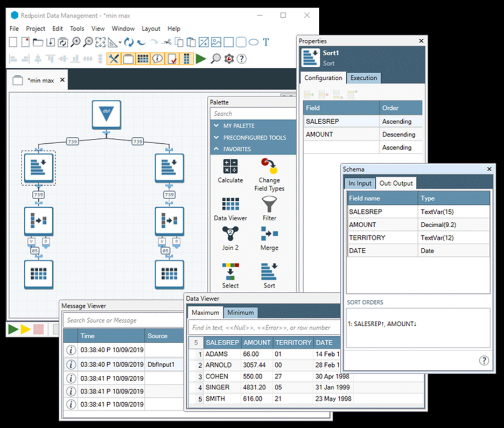This screenshot has width=504, height=428.
Task: Pick the Filter tool in Favorites
Action: [x=269, y=208]
